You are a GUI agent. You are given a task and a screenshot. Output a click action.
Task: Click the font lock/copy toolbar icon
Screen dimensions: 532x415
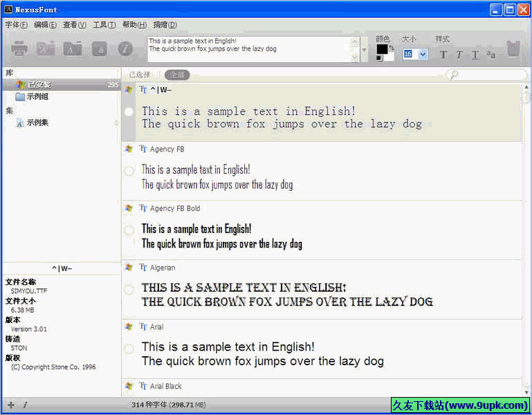pos(100,49)
